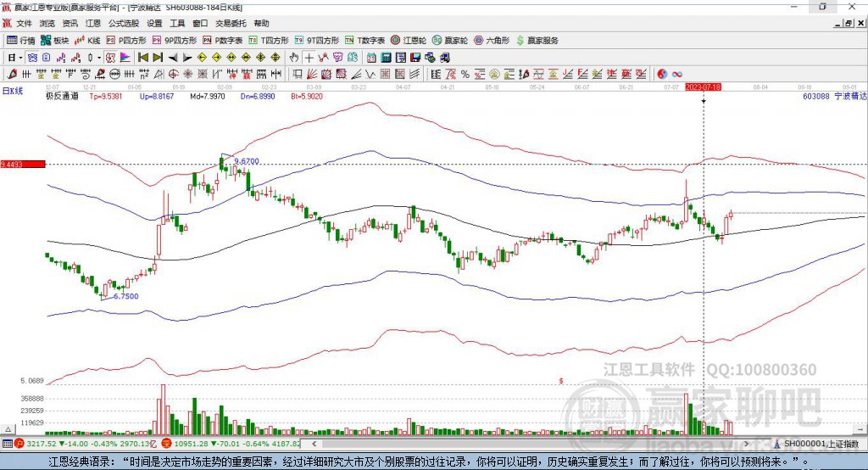Step chart left with black arrow
This screenshot has height=470, width=868.
[173, 58]
